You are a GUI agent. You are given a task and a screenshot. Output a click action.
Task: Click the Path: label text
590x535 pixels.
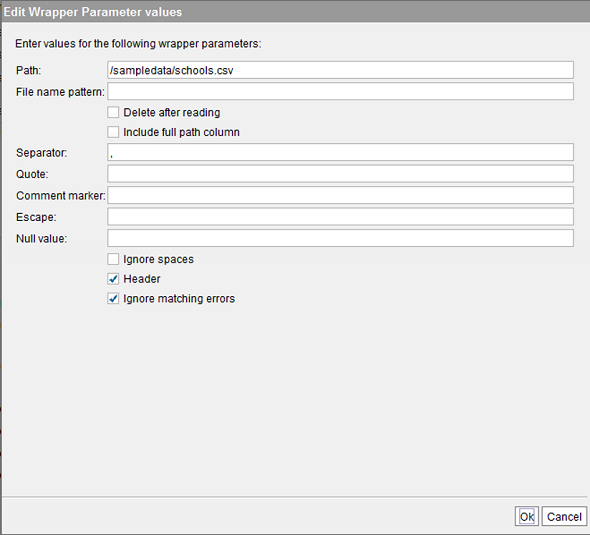29,70
